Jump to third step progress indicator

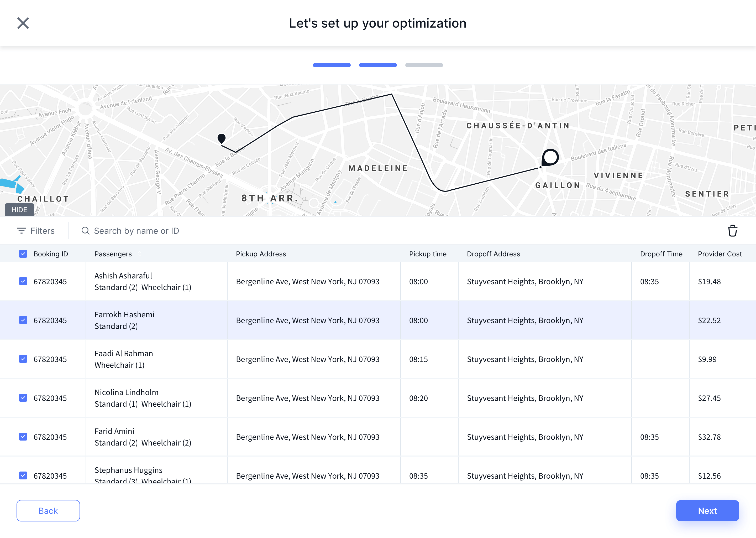click(424, 65)
